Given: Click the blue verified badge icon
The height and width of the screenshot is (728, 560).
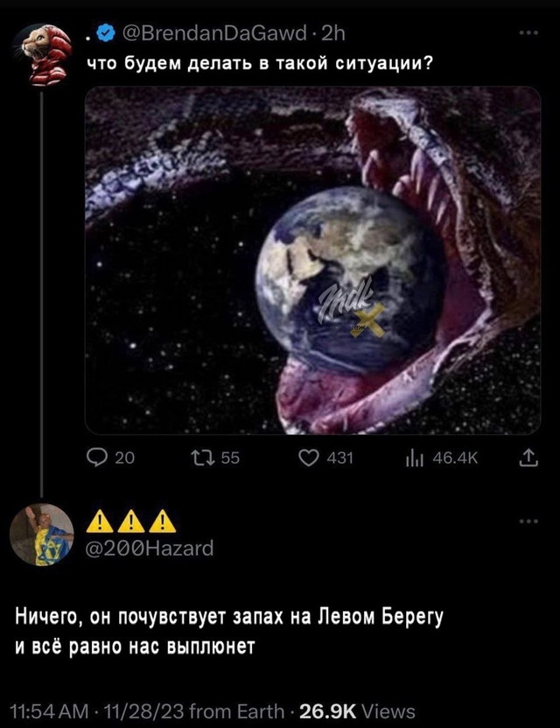Looking at the screenshot, I should pos(107,33).
